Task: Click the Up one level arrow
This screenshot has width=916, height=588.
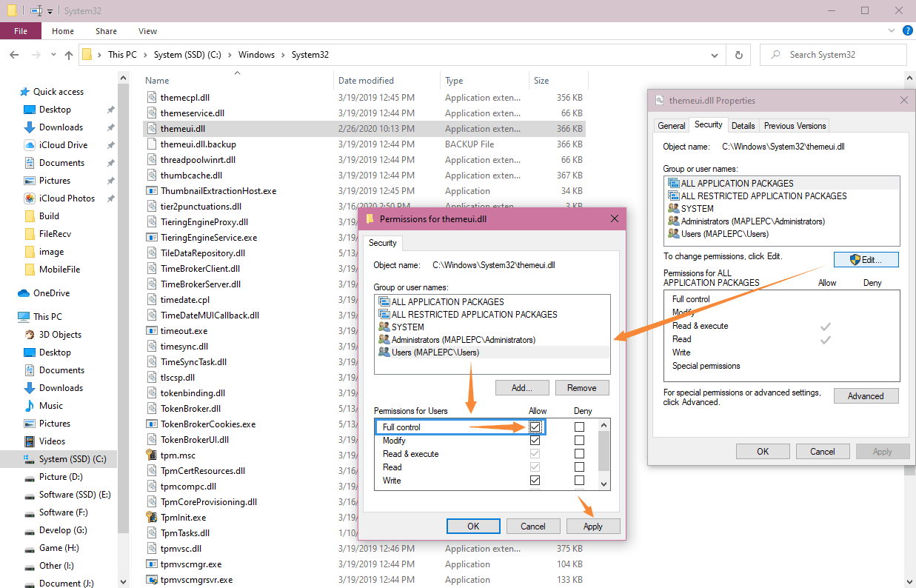Action: pos(69,55)
